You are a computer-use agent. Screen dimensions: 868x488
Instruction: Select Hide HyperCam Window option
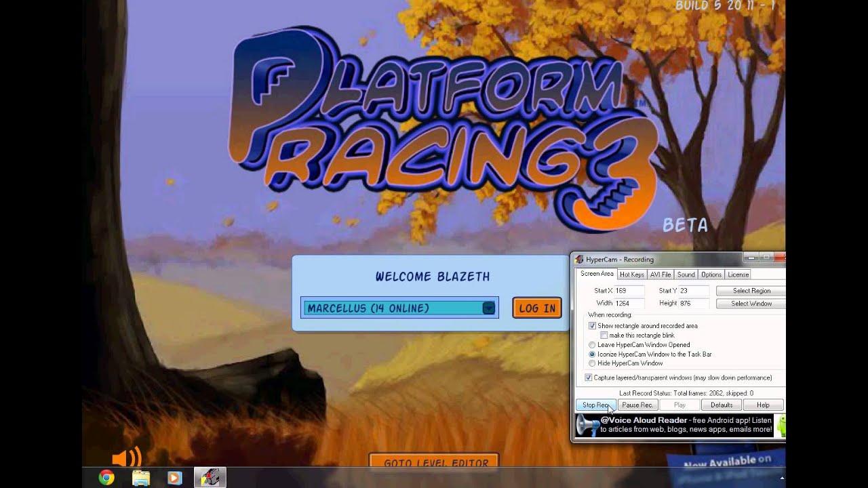coord(592,363)
